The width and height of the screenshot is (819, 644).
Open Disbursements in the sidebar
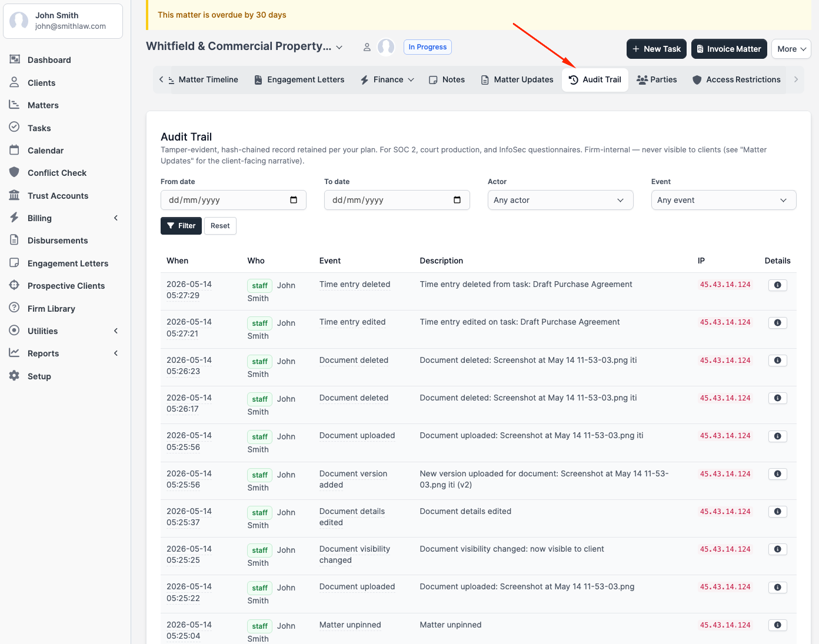pyautogui.click(x=58, y=241)
